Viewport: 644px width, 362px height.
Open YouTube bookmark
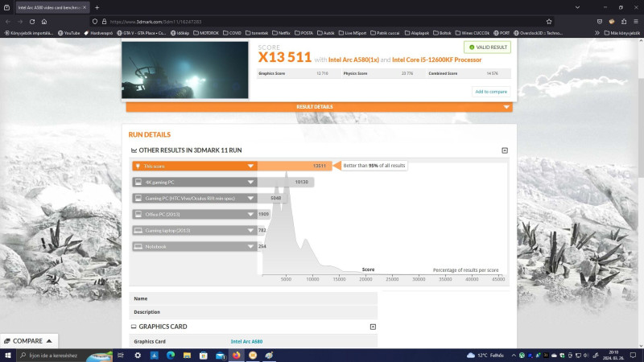click(69, 33)
